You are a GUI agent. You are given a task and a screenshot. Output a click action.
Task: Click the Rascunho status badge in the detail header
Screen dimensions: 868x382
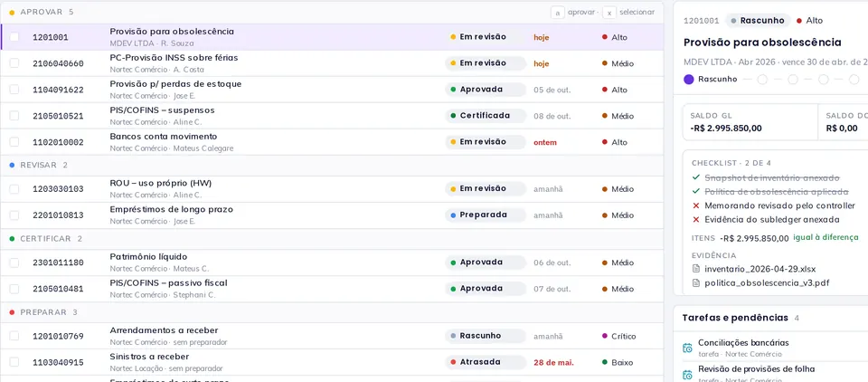758,21
